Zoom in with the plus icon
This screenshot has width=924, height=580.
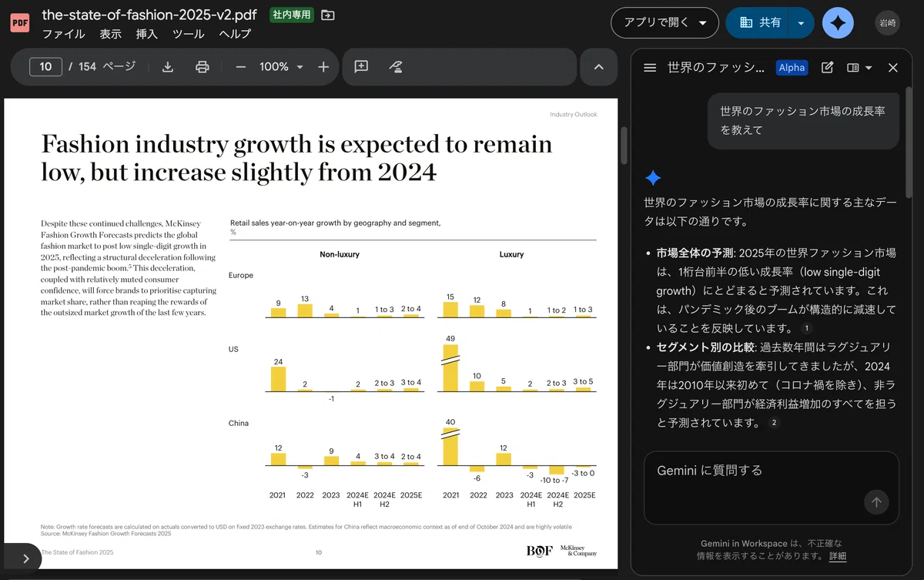point(323,67)
